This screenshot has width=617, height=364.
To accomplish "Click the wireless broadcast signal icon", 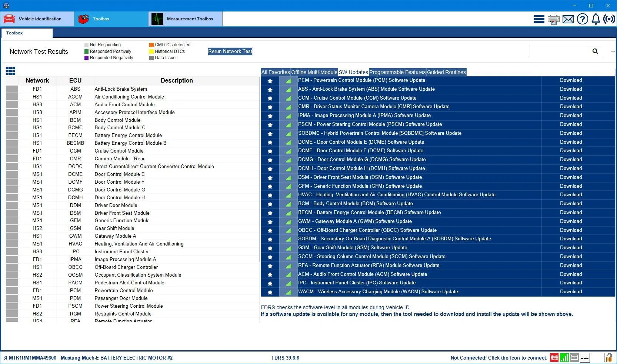I will (x=609, y=19).
